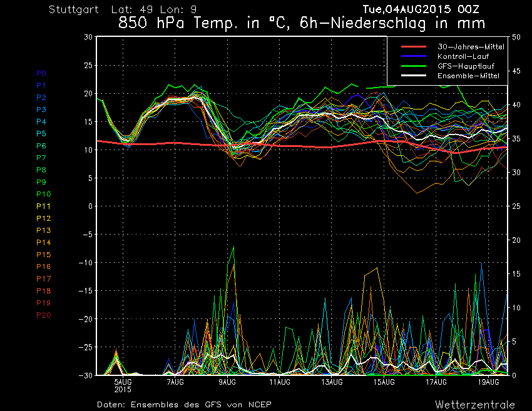Click the P10 ensemble member label
The height and width of the screenshot is (411, 532).
[44, 194]
